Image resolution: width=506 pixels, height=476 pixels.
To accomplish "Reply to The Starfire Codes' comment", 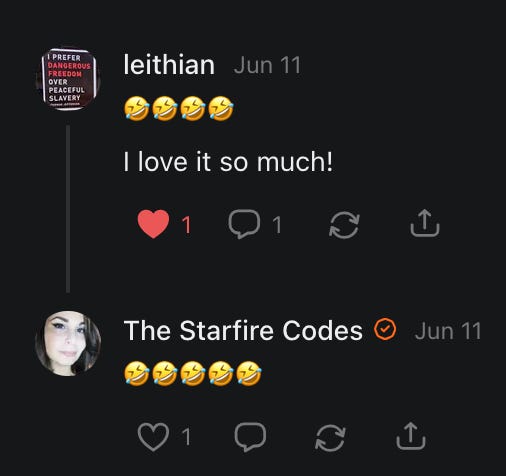I will point(250,437).
